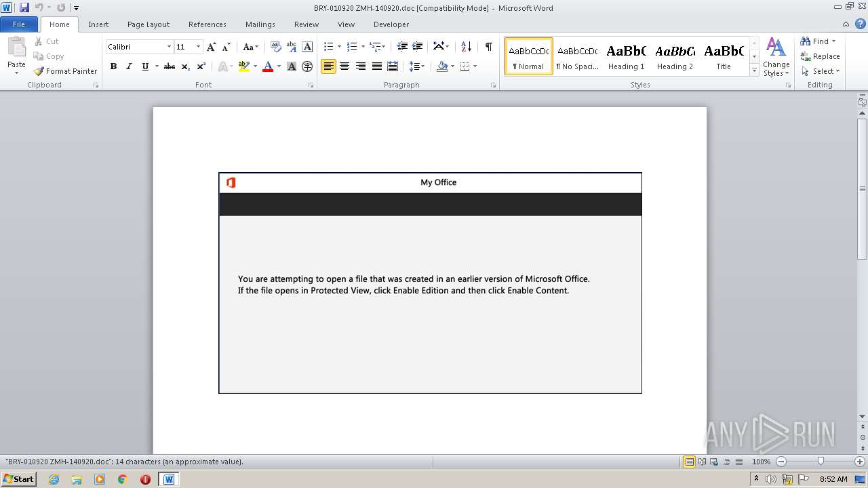Toggle Bold formatting
Viewport: 868px width, 488px height.
click(x=113, y=66)
